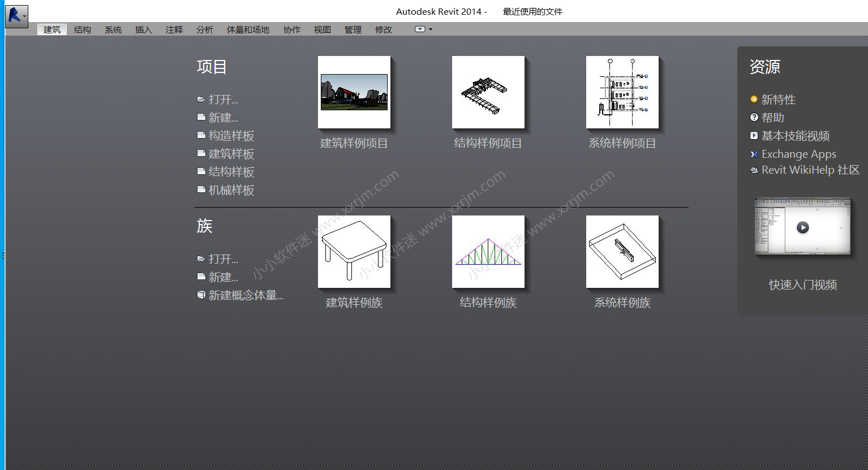Click the play icon beside 基本技能视频
This screenshot has width=868, height=470.
(x=754, y=135)
